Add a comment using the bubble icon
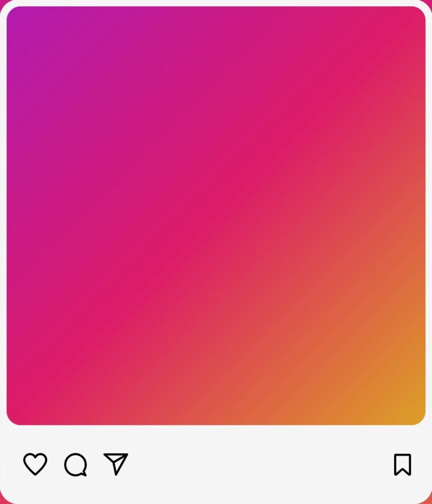432x504 pixels. click(75, 465)
